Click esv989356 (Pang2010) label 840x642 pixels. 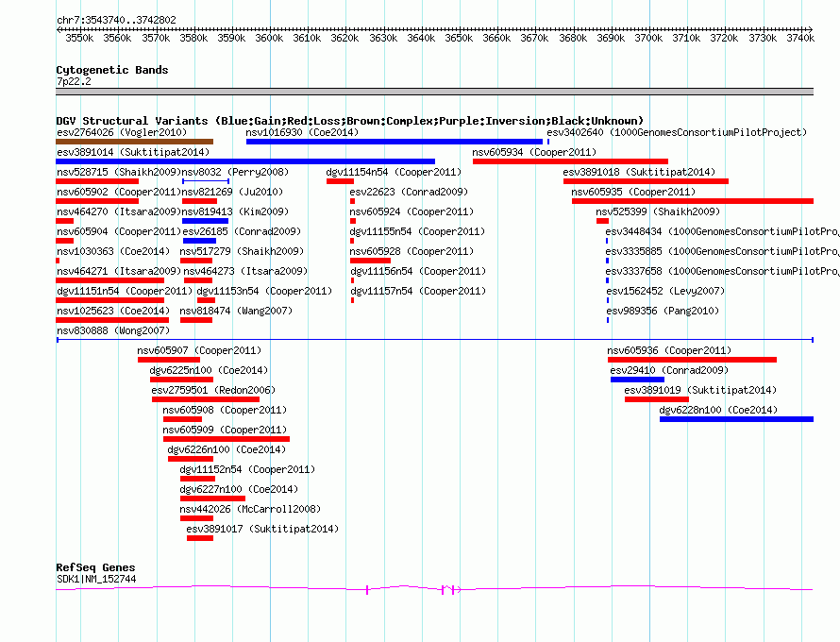[663, 311]
